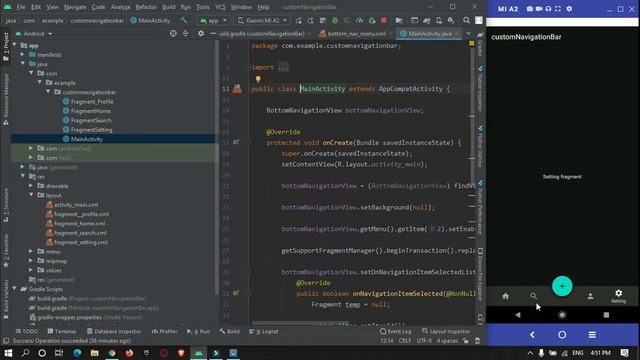
Task: Click the yellow lightbulb intention icon in editor
Action: (258, 79)
